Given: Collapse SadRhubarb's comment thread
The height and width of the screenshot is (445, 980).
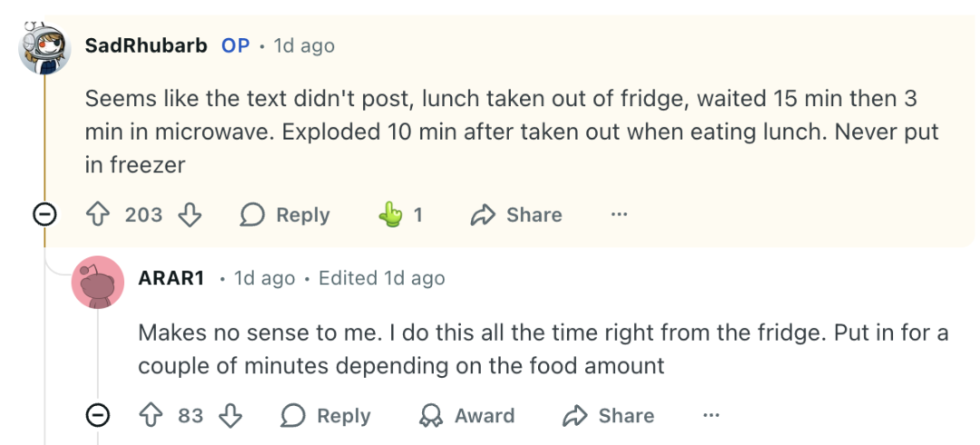Looking at the screenshot, I should coord(45,215).
